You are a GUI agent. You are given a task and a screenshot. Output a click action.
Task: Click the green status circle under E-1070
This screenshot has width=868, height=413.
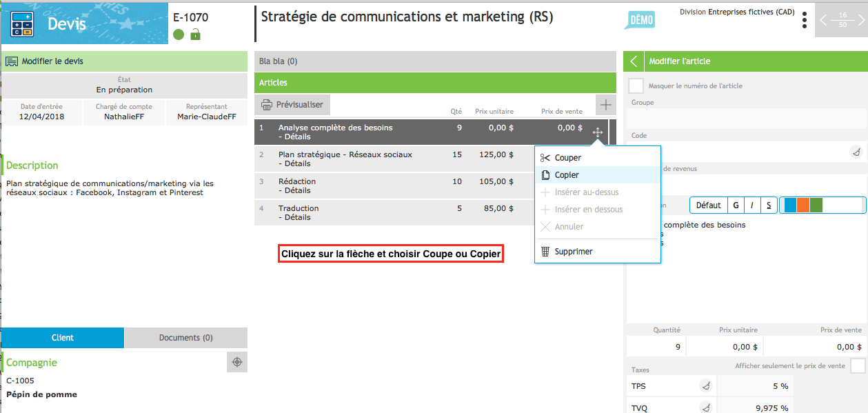tap(179, 34)
